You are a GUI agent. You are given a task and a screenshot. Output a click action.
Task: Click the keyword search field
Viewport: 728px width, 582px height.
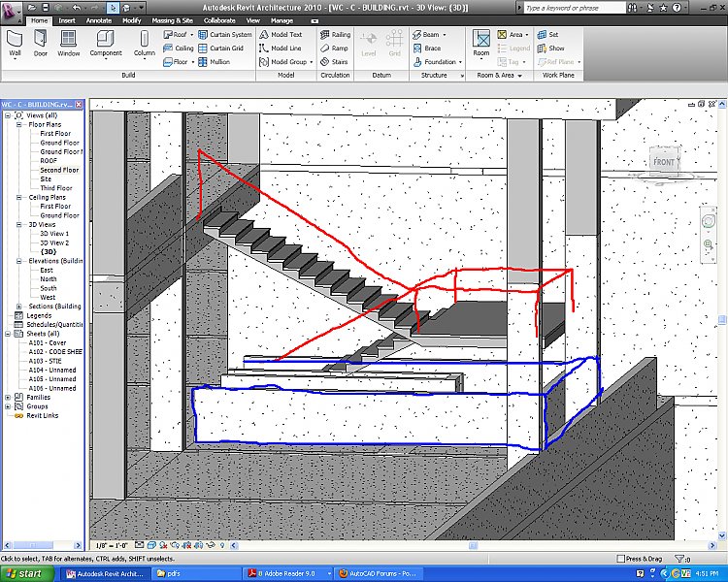pos(575,8)
